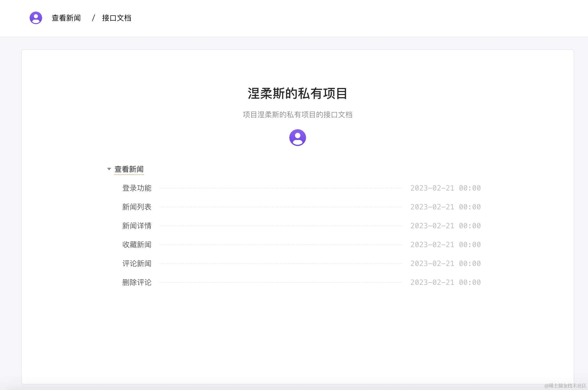Click the centered purple project avatar

pyautogui.click(x=297, y=137)
